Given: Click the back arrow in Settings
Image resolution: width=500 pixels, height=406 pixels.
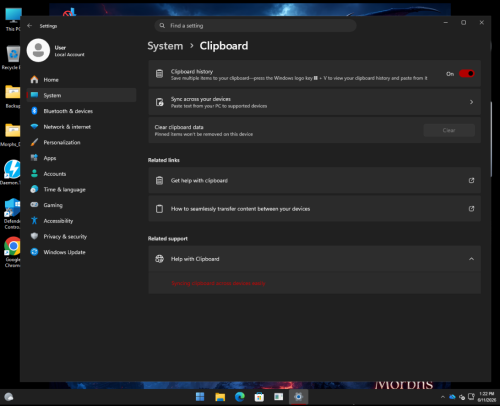Looking at the screenshot, I should coord(30,26).
